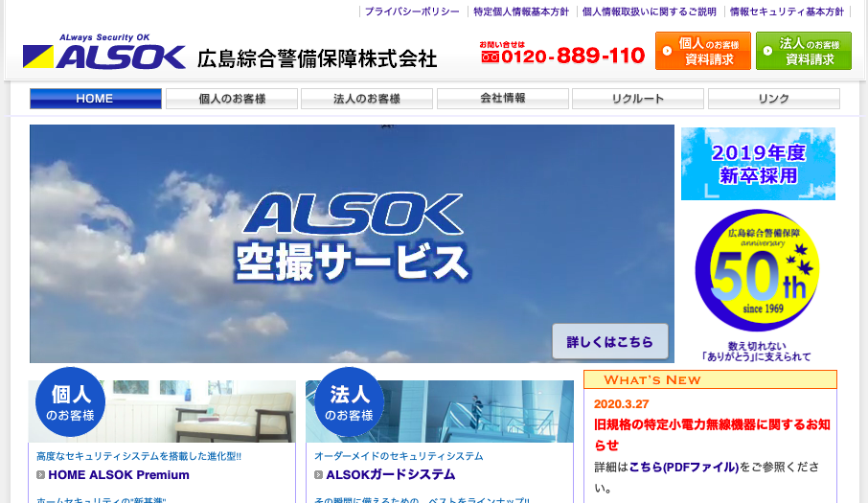Click the 2020.3.27 news date
Image resolution: width=868 pixels, height=503 pixels.
tap(621, 404)
